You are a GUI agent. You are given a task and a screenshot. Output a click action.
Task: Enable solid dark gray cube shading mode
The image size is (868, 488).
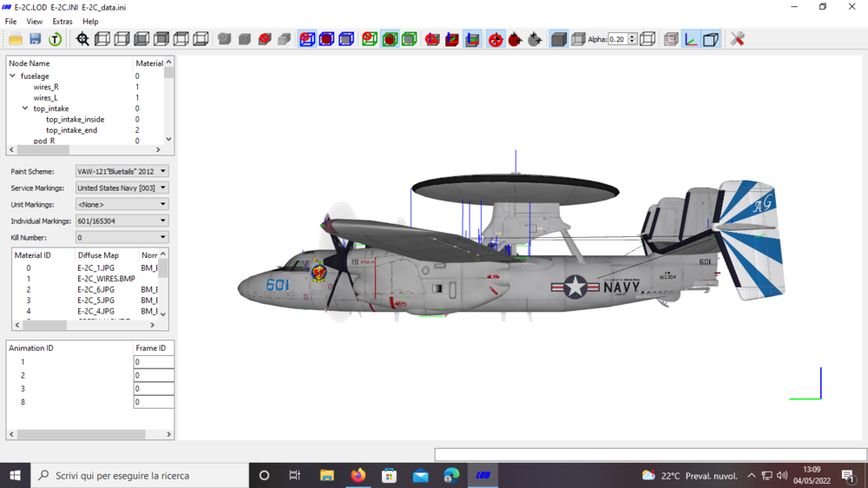click(x=558, y=39)
